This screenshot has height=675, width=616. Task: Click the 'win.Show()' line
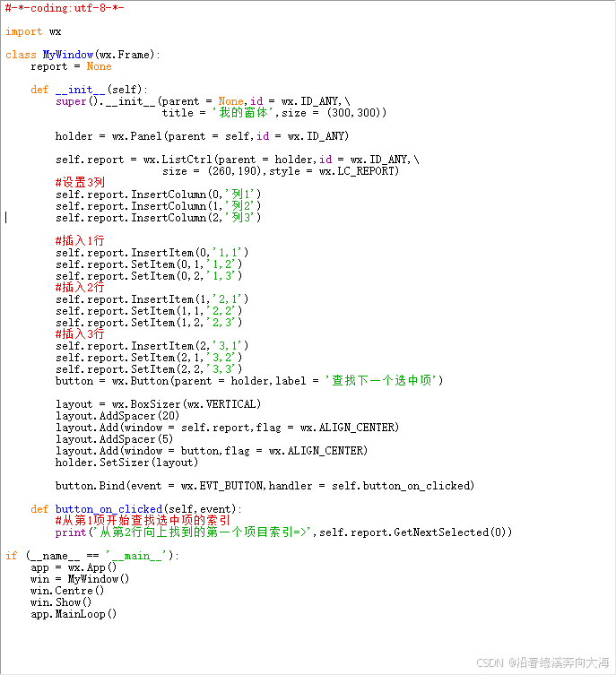61,601
